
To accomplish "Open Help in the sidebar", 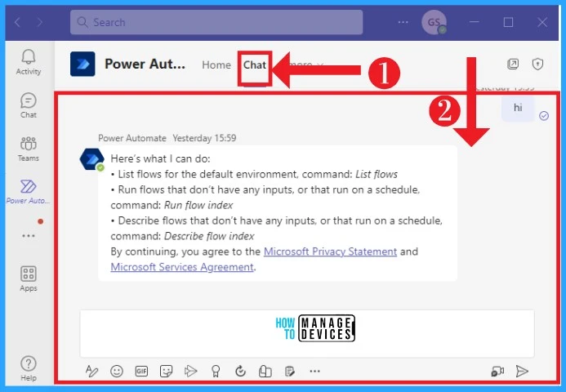I will tap(28, 368).
